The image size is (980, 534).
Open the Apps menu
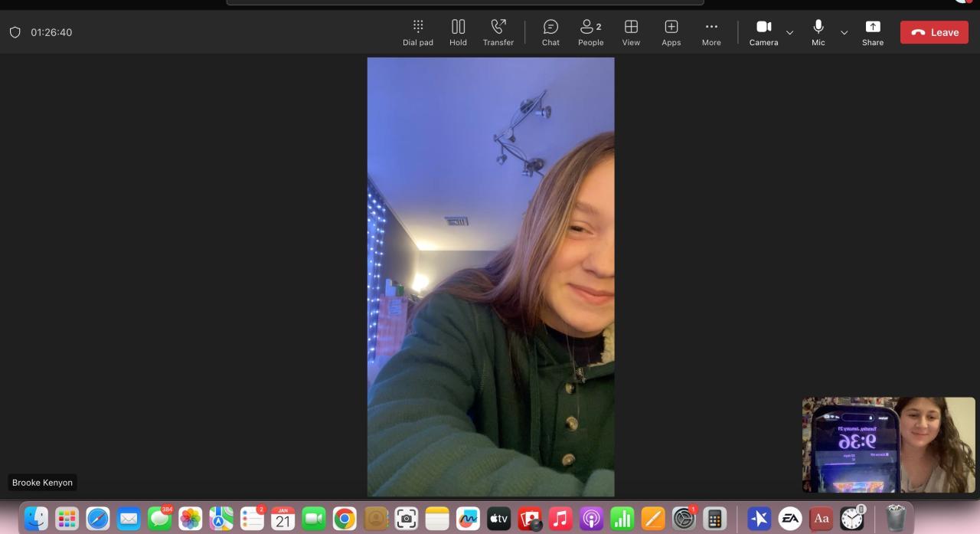pos(671,32)
